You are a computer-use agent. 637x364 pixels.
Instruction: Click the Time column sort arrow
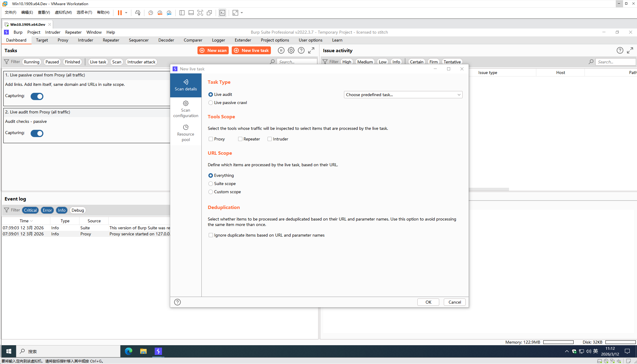[x=32, y=221]
